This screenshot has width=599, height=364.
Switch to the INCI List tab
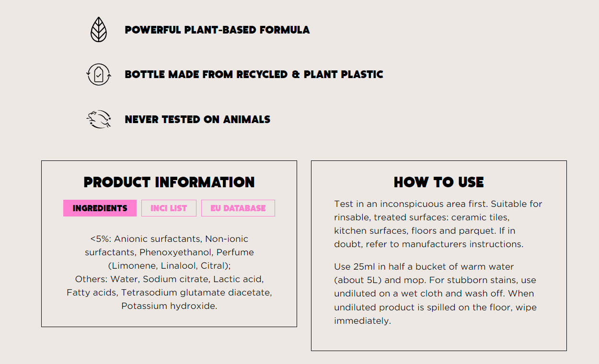[169, 208]
